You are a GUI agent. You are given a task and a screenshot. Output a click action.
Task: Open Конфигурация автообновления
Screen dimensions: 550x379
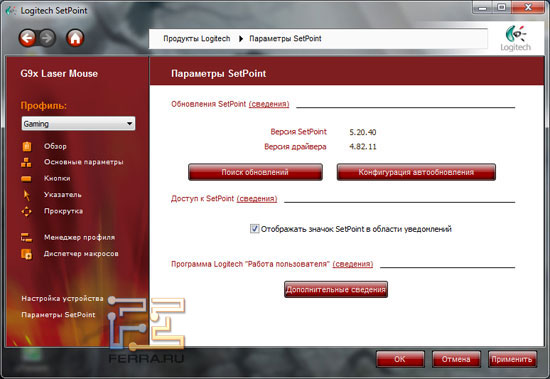416,172
